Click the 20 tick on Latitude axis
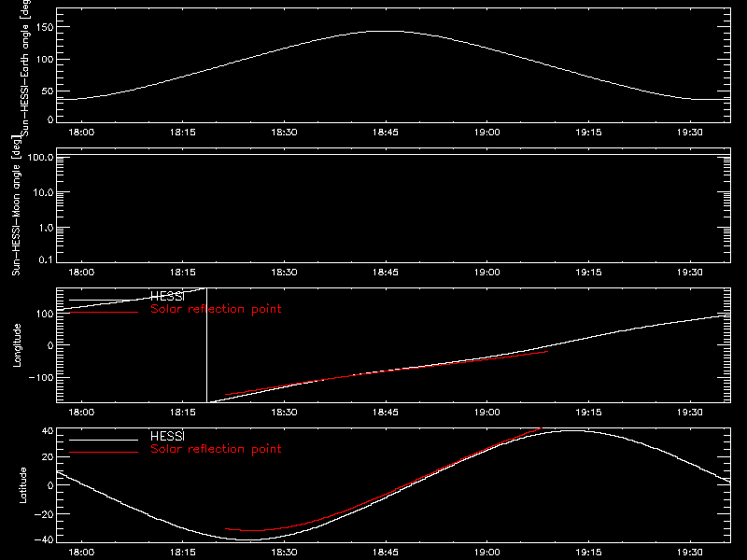 (48, 457)
